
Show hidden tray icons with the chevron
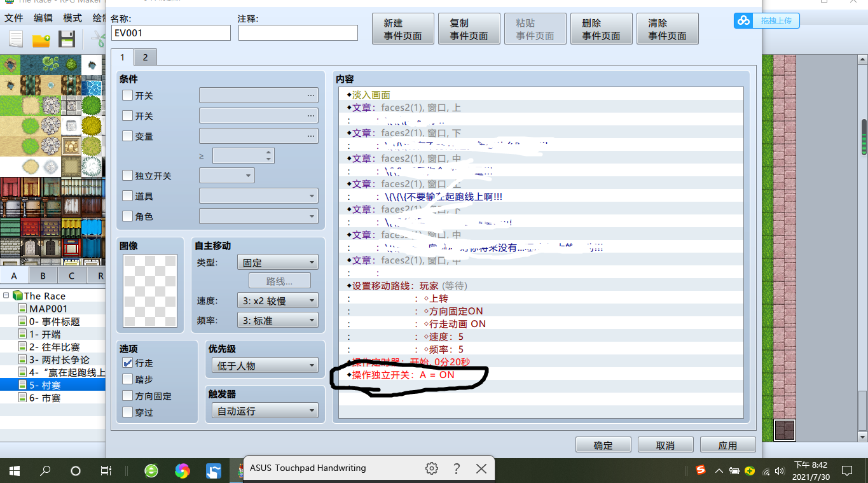pos(719,471)
